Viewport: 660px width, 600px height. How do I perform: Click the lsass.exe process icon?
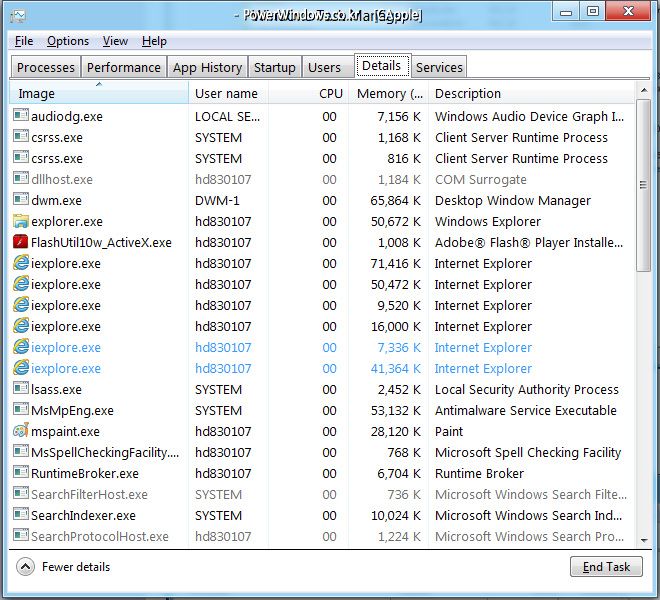tap(21, 388)
